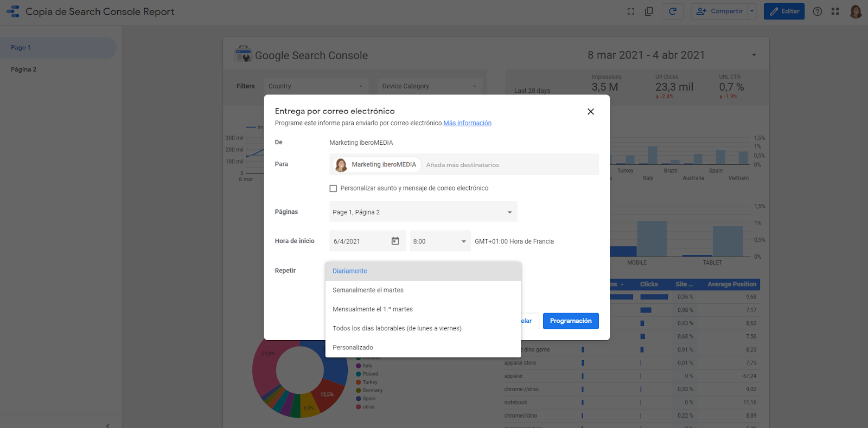
Task: Click the Site column header
Action: (684, 284)
